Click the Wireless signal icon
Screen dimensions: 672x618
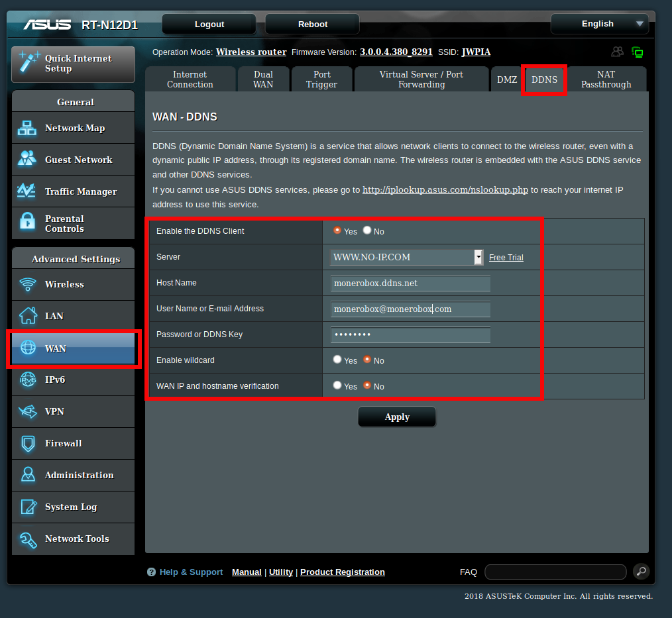tap(28, 284)
